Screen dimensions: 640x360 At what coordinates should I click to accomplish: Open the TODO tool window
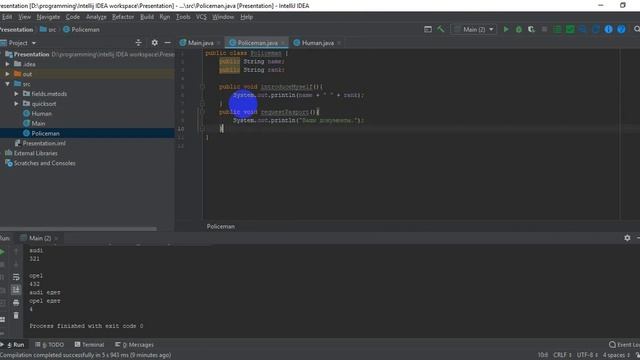50,344
